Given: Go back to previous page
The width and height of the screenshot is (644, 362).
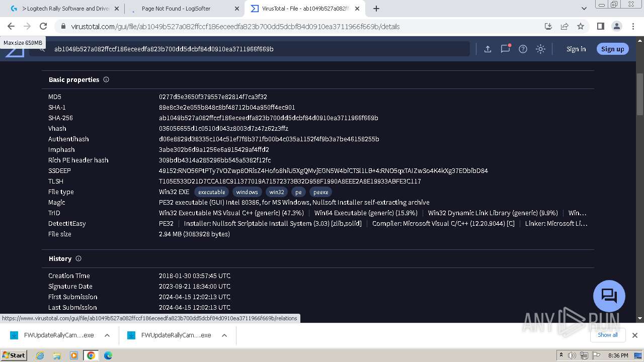Looking at the screenshot, I should (11, 26).
